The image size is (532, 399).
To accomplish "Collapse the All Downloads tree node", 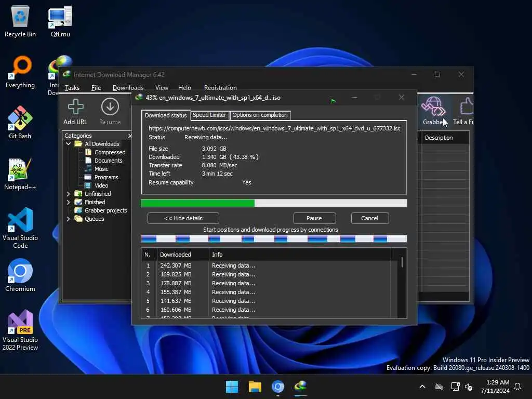I will 68,144.
